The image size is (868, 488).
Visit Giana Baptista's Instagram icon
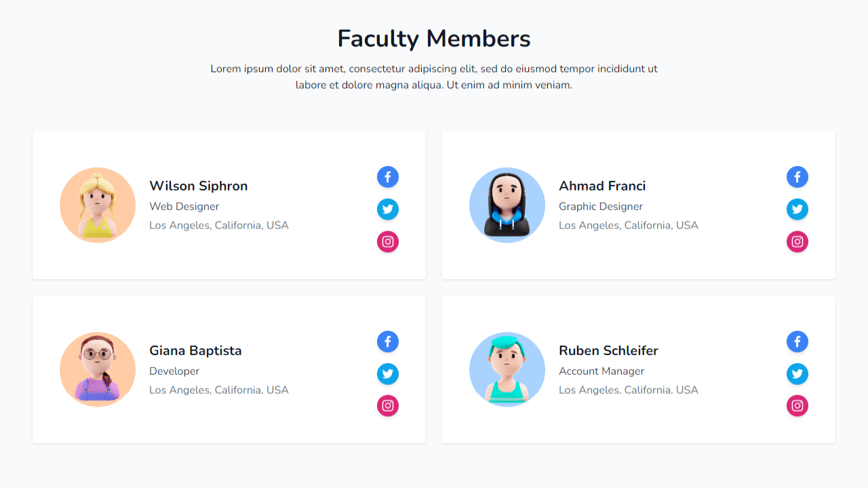coord(388,406)
